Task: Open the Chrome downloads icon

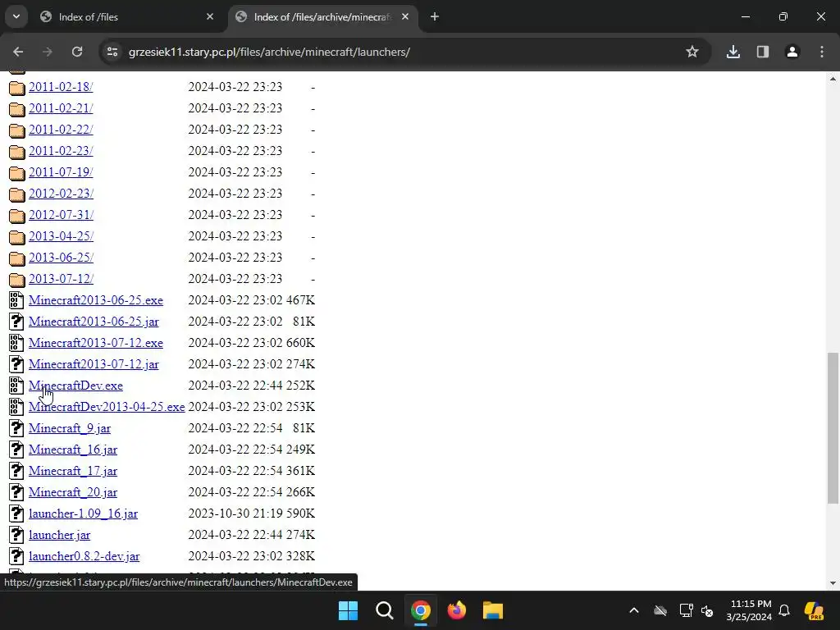Action: [733, 52]
